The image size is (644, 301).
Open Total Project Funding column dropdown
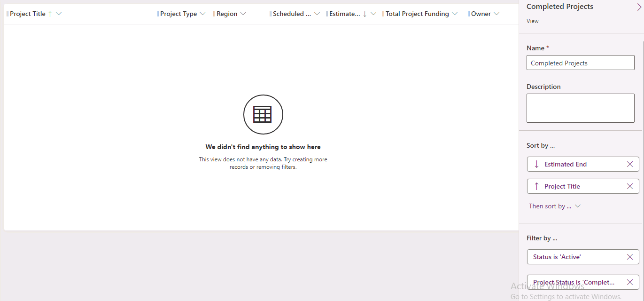455,14
